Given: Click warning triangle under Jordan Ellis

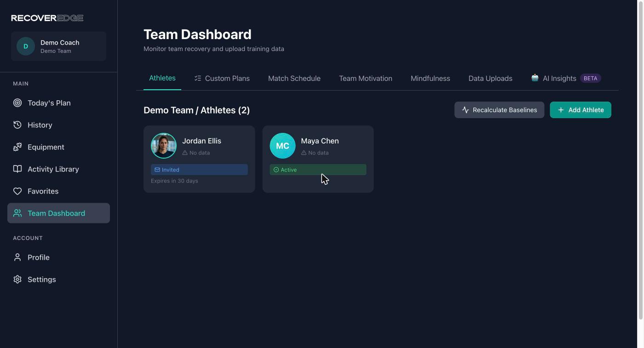Looking at the screenshot, I should tap(185, 153).
